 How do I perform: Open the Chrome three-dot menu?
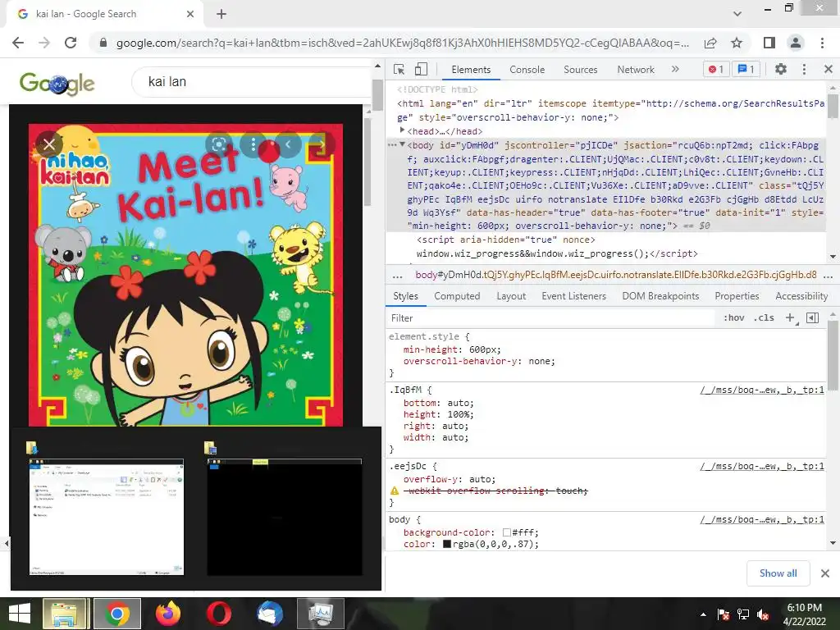[822, 43]
